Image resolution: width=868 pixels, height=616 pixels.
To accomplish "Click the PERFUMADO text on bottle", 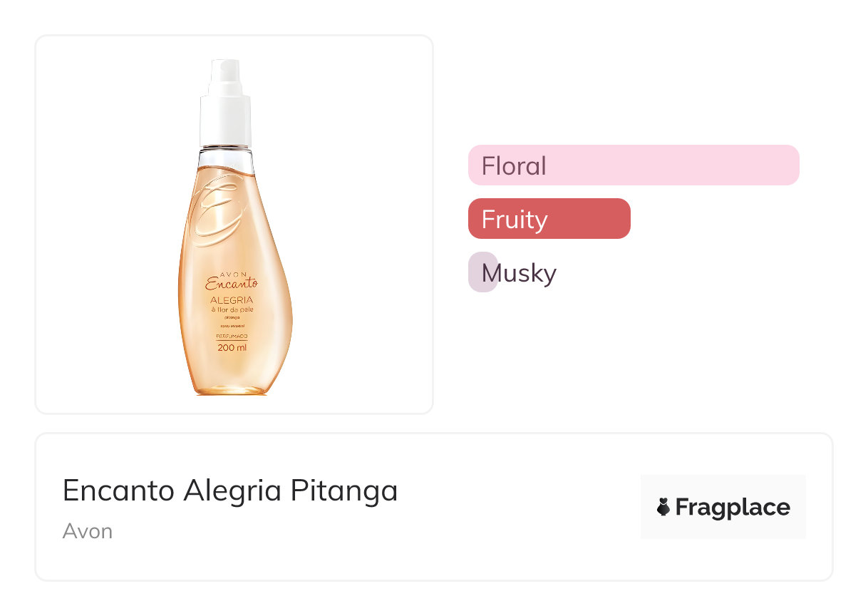I will (x=232, y=336).
